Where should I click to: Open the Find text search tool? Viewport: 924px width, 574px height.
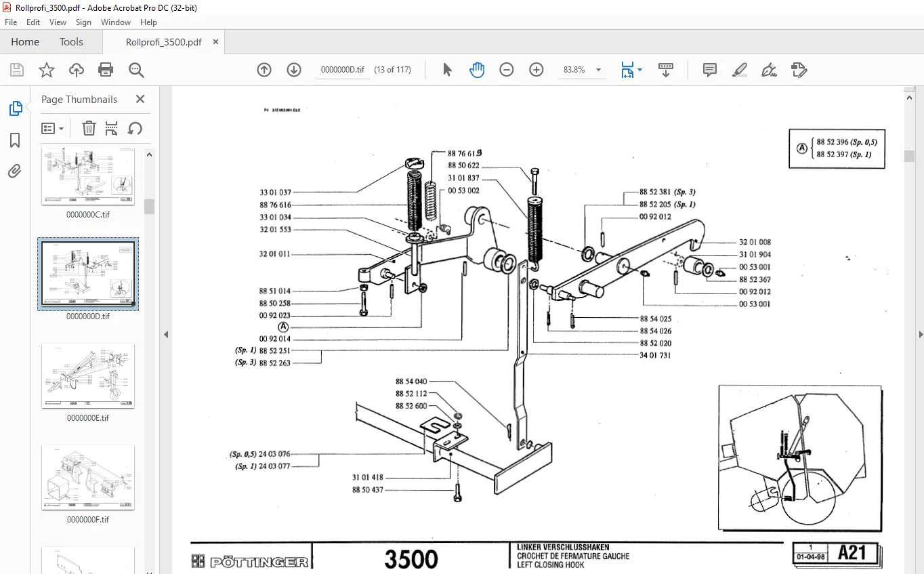(136, 70)
